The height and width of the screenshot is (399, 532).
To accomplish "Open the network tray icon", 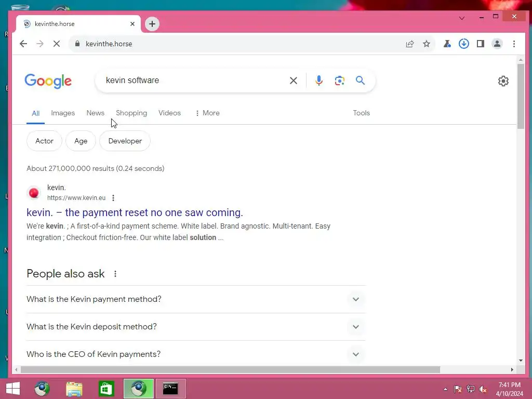I will (471, 389).
